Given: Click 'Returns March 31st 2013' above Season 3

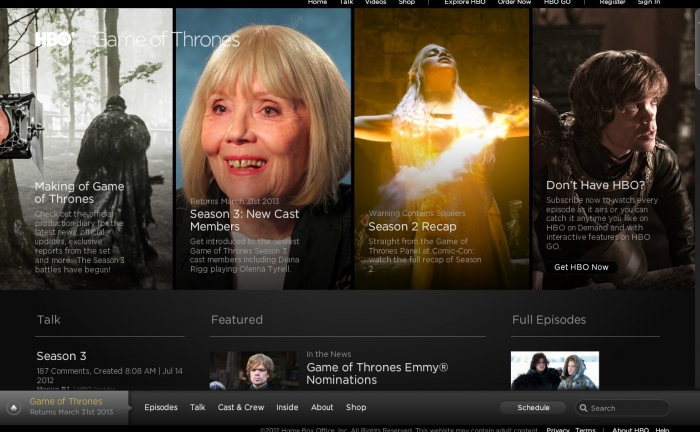Looking at the screenshot, I should pos(234,201).
